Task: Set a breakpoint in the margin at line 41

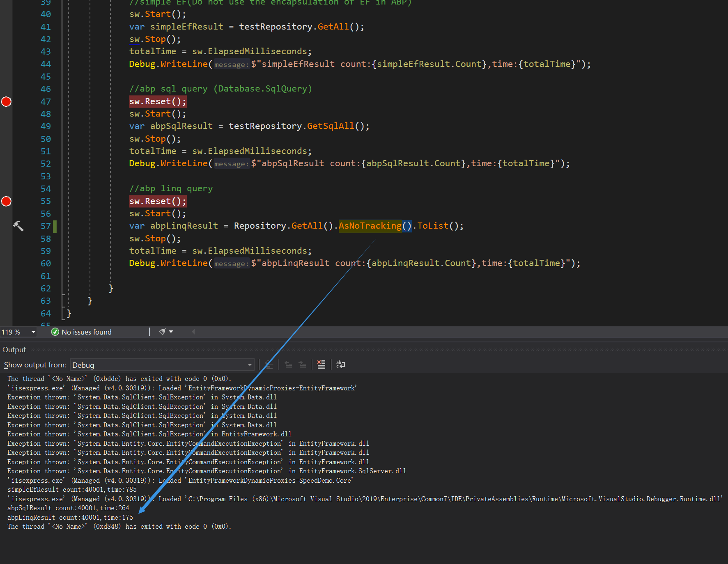Action: [6, 26]
